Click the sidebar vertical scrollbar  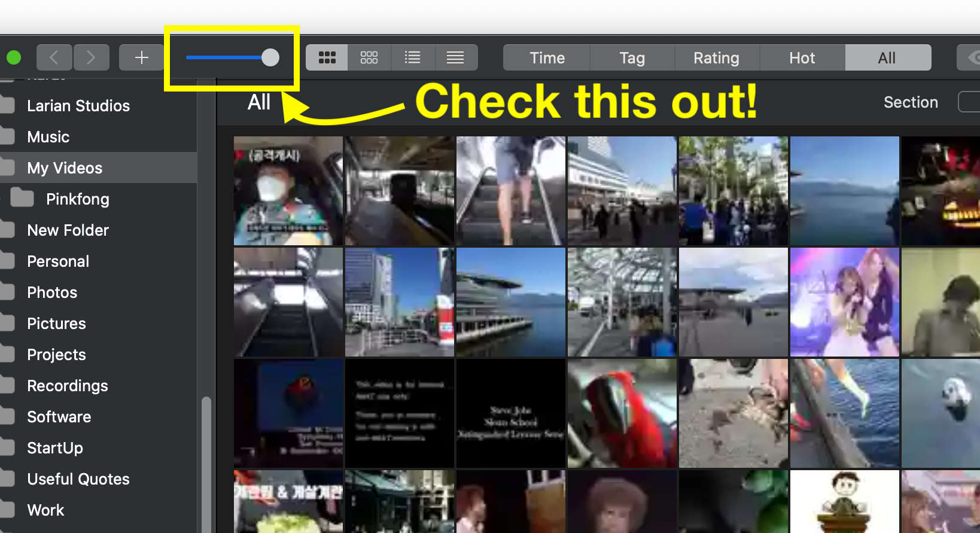click(206, 464)
